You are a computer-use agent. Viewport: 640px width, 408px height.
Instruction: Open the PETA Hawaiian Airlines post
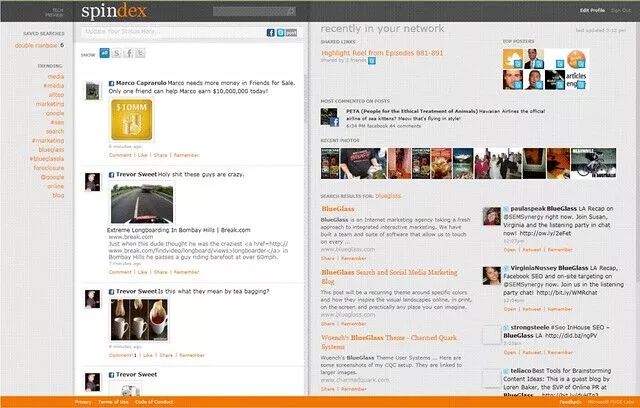pos(445,115)
